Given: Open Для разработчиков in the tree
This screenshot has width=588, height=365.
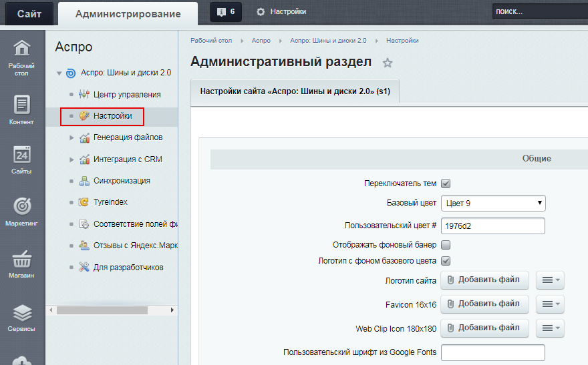Looking at the screenshot, I should tap(128, 268).
